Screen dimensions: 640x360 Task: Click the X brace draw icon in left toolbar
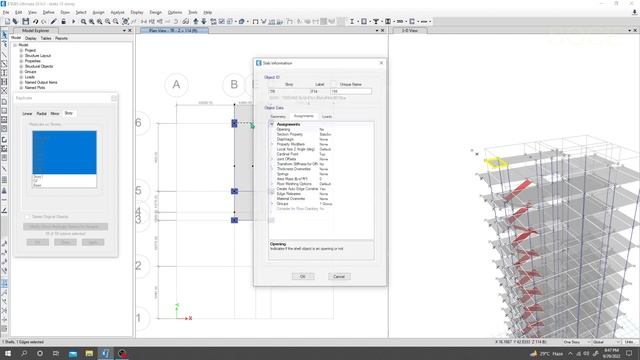[4, 91]
